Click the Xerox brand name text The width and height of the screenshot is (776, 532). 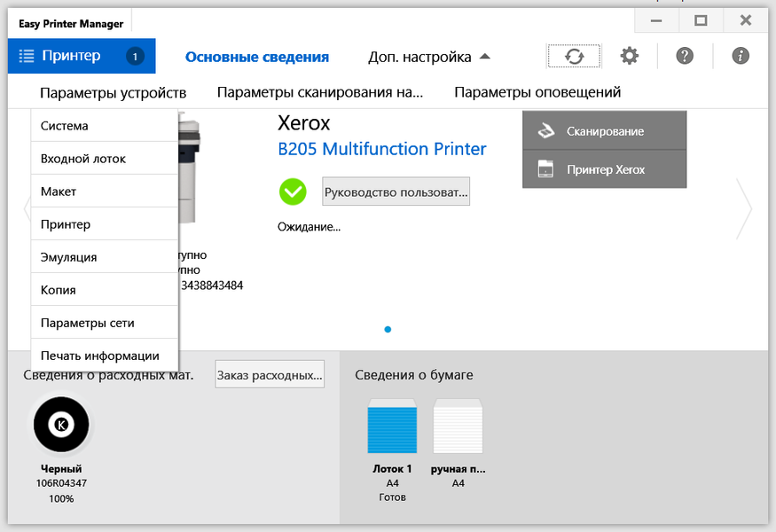[304, 122]
